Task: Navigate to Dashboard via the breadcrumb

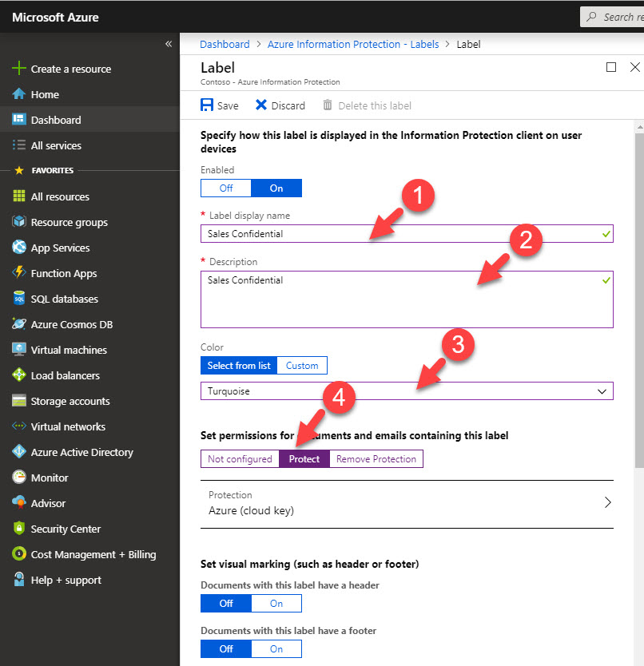Action: coord(225,44)
